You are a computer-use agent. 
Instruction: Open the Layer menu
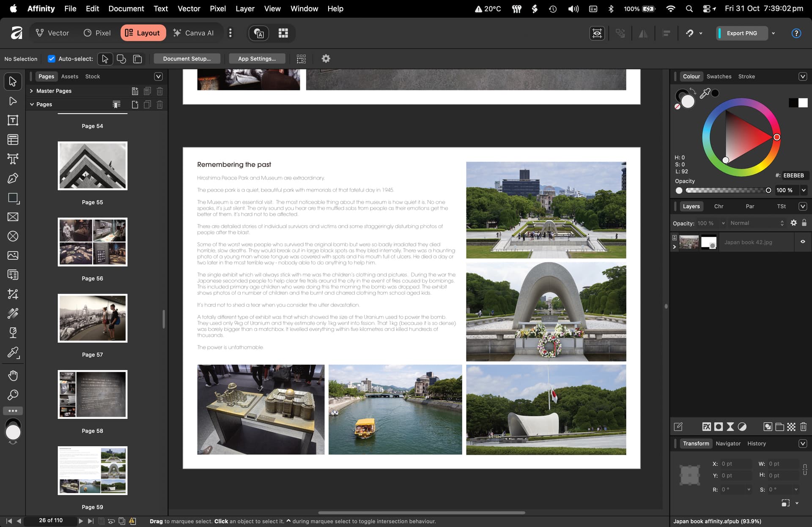click(245, 8)
